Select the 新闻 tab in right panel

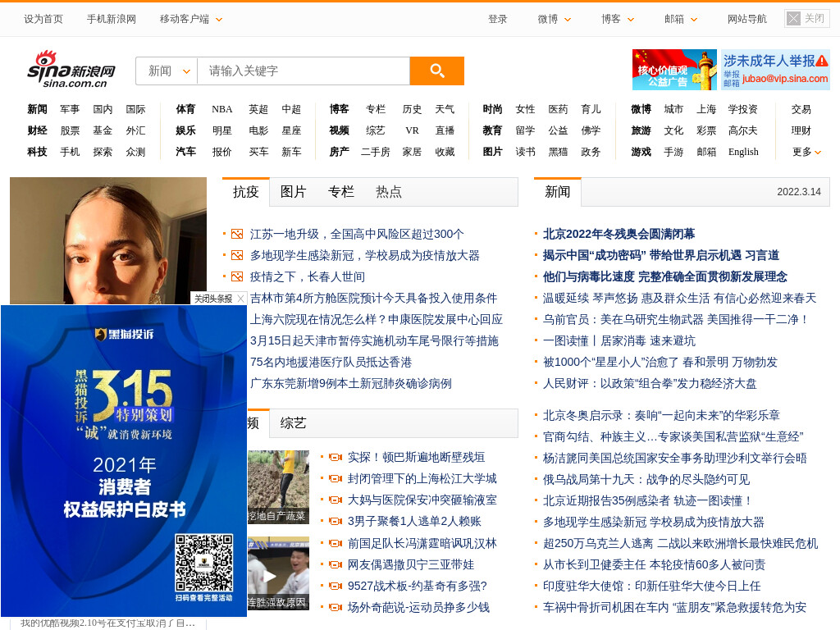[x=558, y=192]
